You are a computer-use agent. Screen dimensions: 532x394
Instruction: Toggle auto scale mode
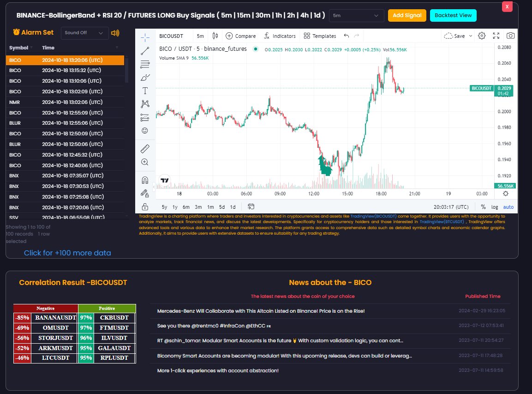[x=508, y=207]
